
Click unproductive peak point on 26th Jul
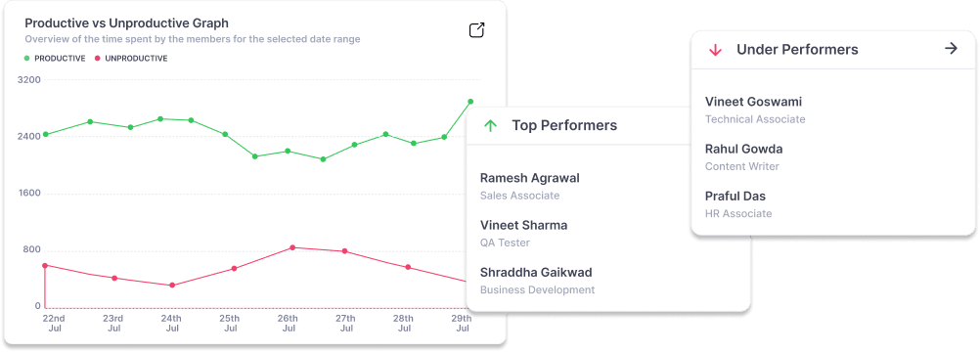pyautogui.click(x=292, y=247)
